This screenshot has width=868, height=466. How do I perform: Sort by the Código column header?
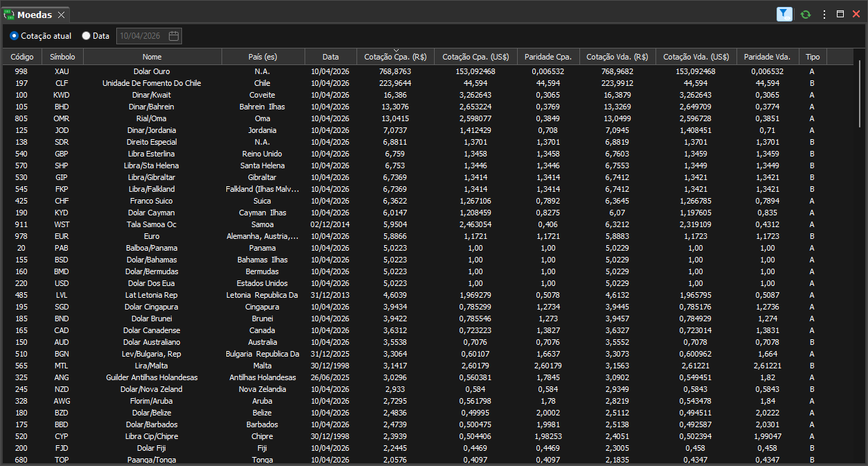coord(22,57)
